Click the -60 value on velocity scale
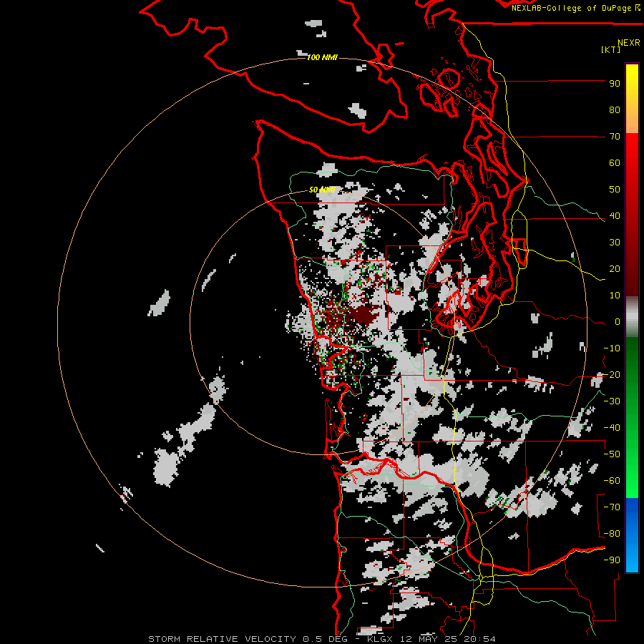 [612, 481]
